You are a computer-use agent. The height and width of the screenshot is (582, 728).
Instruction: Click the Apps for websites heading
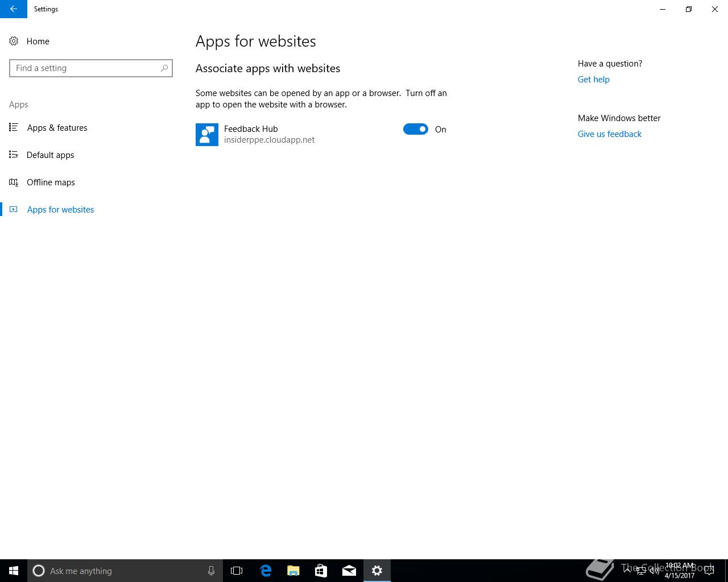click(255, 41)
